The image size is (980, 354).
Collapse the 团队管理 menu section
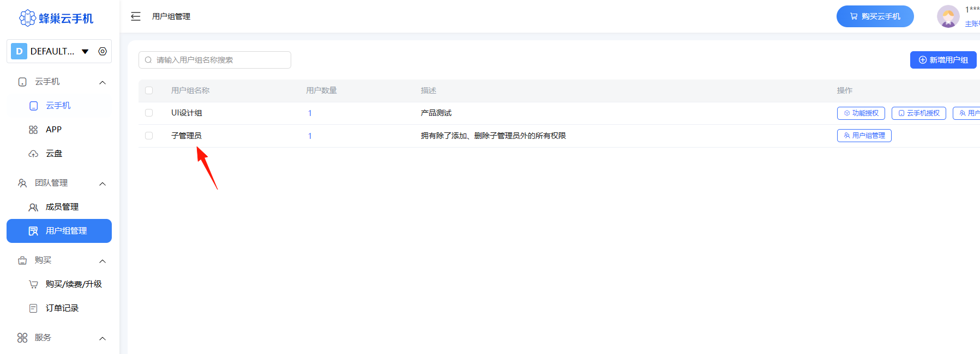(x=102, y=184)
